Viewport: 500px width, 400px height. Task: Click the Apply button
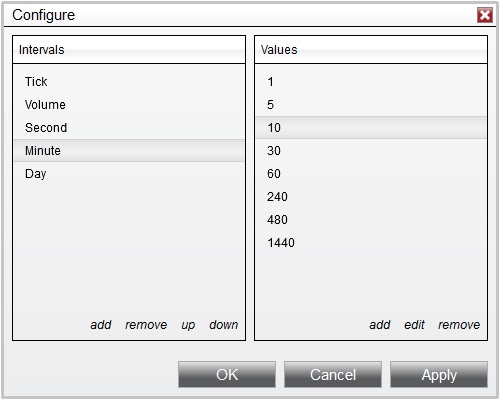coord(439,375)
